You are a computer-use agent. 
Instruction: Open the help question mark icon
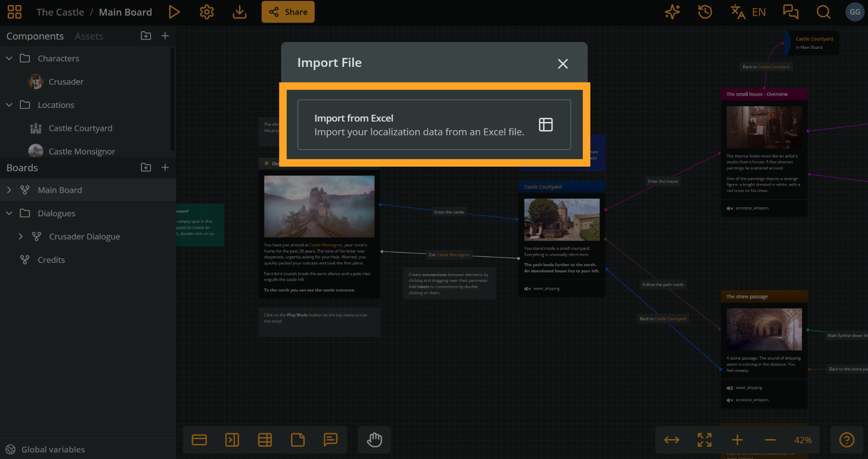click(x=847, y=440)
